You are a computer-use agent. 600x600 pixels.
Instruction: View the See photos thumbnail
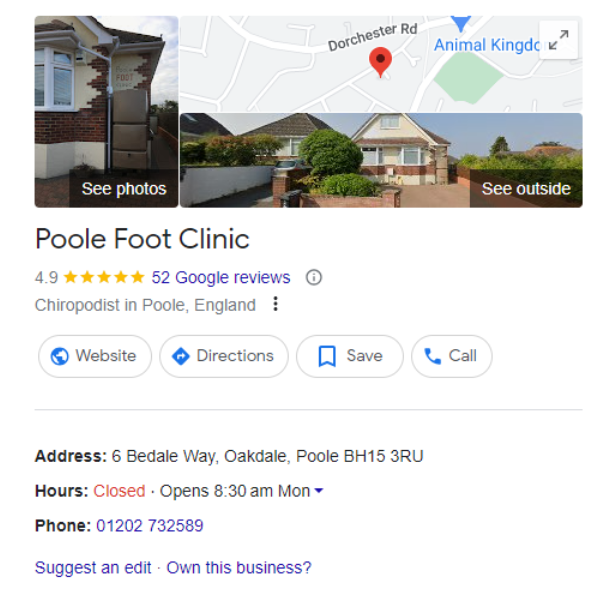[106, 111]
